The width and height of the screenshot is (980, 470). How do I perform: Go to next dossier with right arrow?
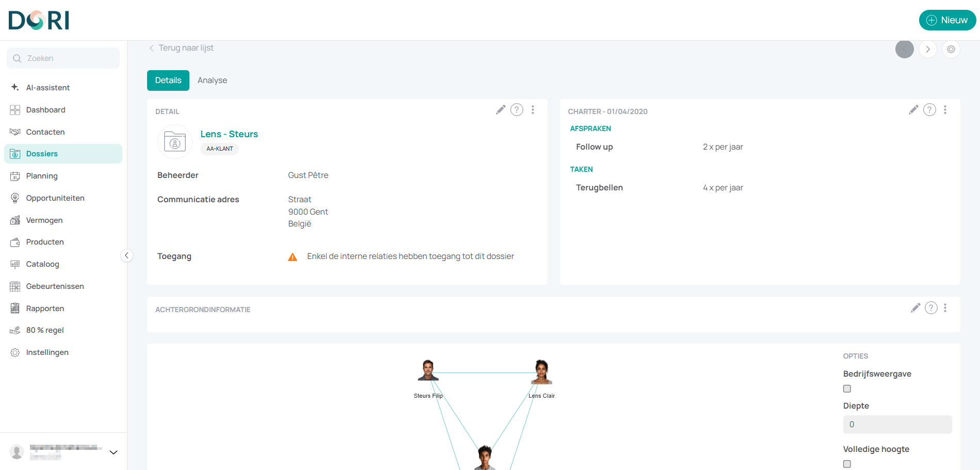[x=927, y=50]
